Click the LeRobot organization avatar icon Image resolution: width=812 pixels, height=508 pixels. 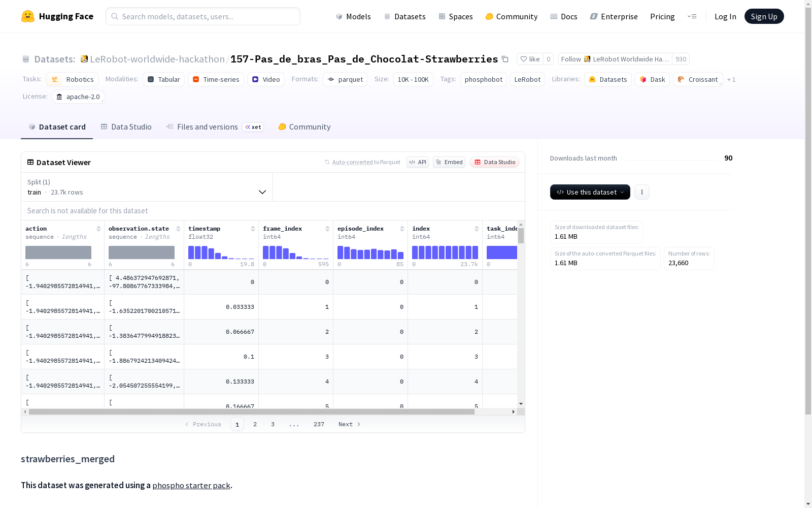click(x=84, y=59)
